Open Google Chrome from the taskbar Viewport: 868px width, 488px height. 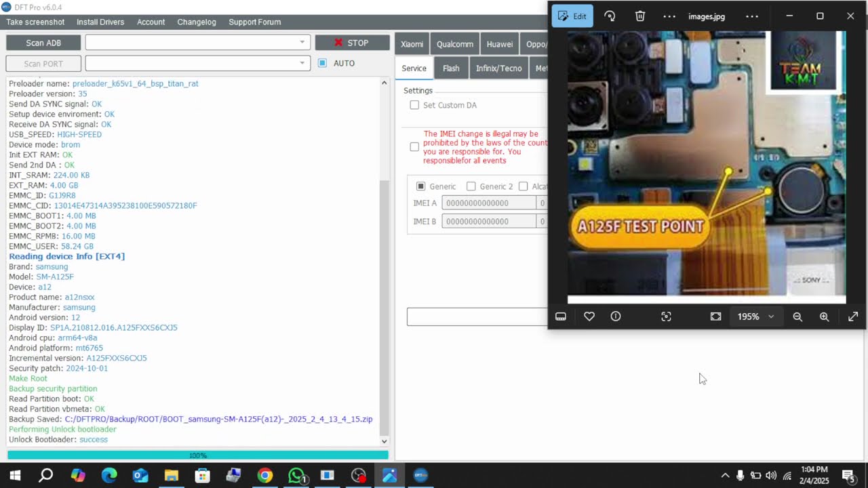pyautogui.click(x=265, y=475)
